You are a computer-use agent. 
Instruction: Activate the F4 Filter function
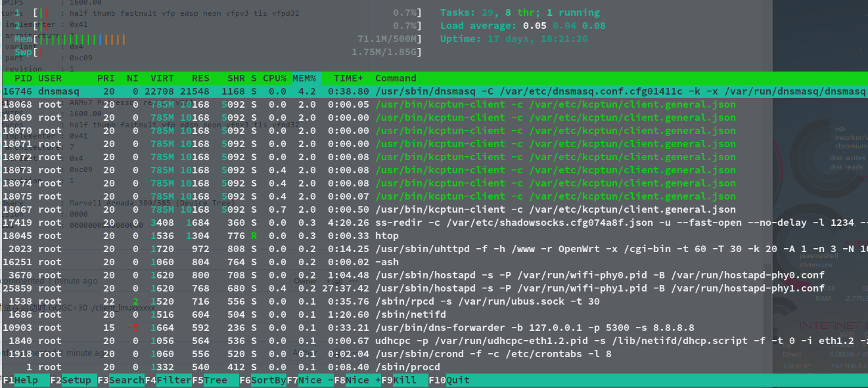click(x=167, y=379)
